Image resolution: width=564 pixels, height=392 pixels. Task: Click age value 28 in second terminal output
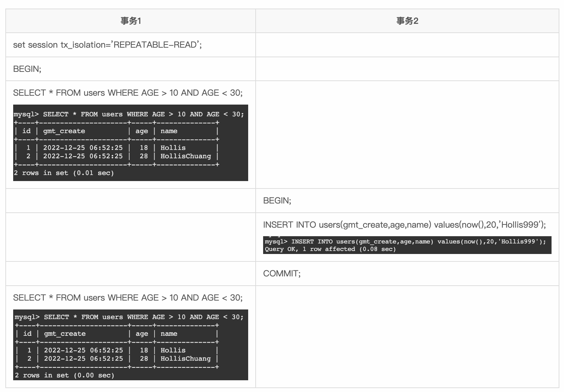tap(143, 359)
